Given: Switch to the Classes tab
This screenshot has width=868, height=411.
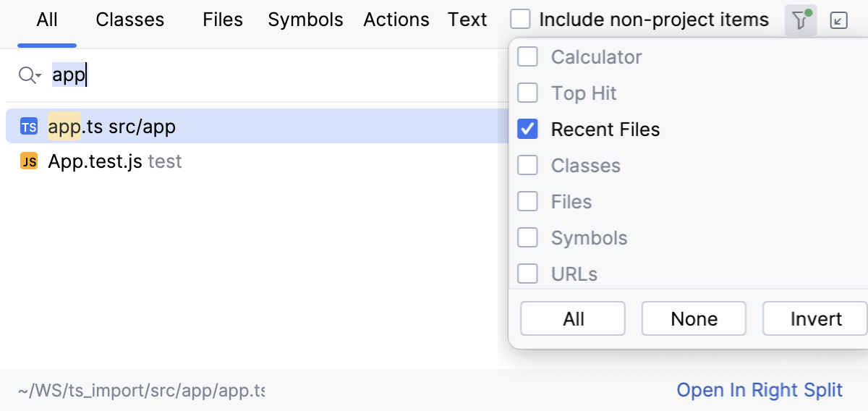Looking at the screenshot, I should 129,20.
